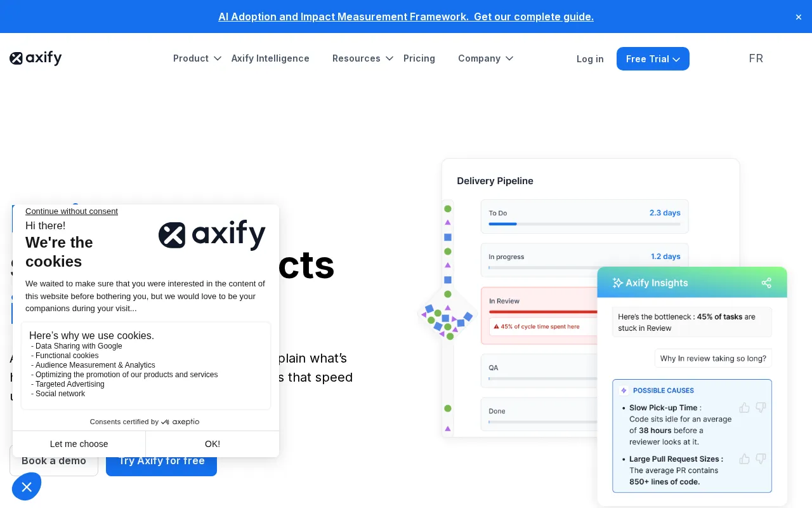Close the top announcement banner
Image resolution: width=812 pixels, height=508 pixels.
[799, 17]
